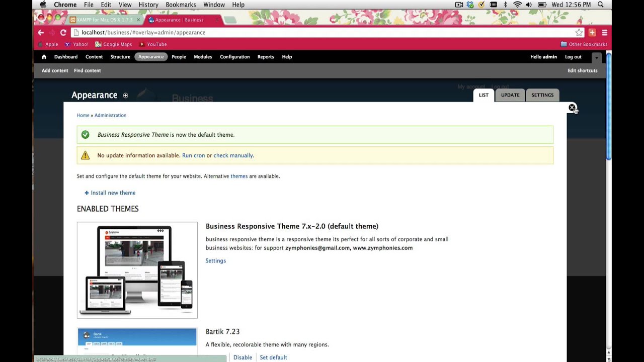
Task: Click the Run cron link
Action: click(194, 155)
